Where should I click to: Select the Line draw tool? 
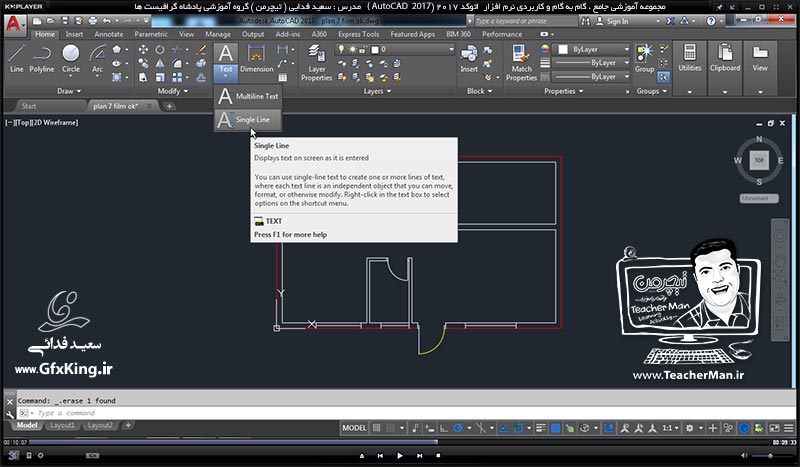(16, 58)
